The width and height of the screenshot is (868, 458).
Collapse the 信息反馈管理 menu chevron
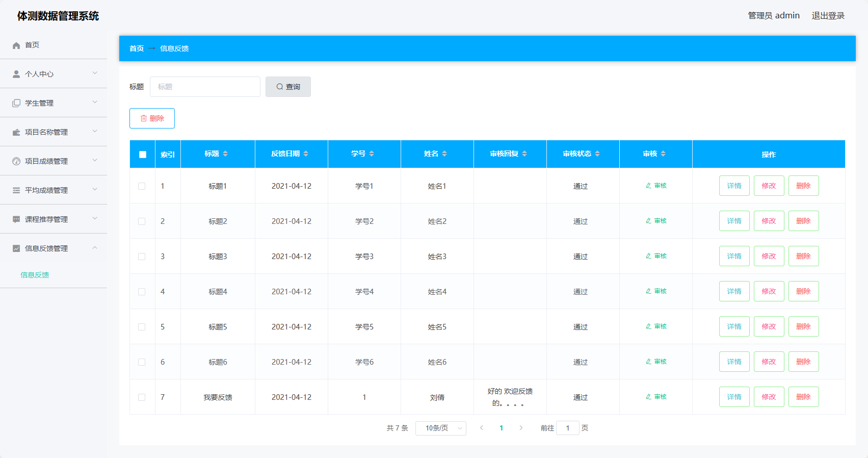click(95, 248)
